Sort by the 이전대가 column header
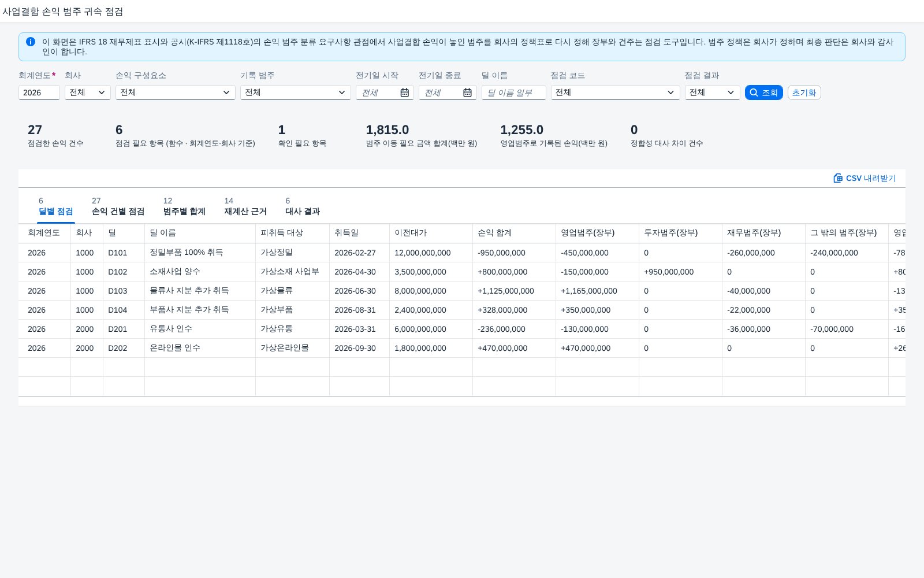Viewport: 924px width, 578px height. click(431, 233)
